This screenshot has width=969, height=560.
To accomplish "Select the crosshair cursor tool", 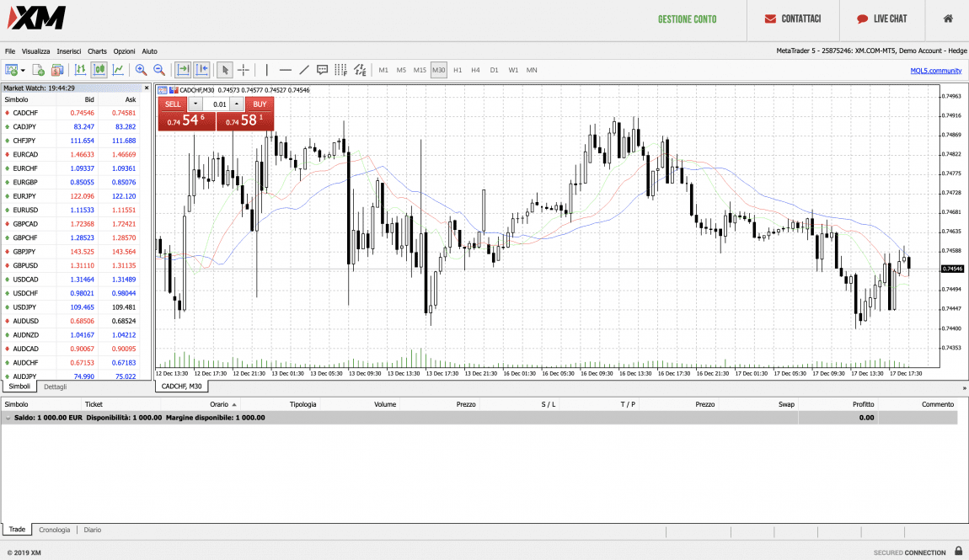I will coord(244,70).
